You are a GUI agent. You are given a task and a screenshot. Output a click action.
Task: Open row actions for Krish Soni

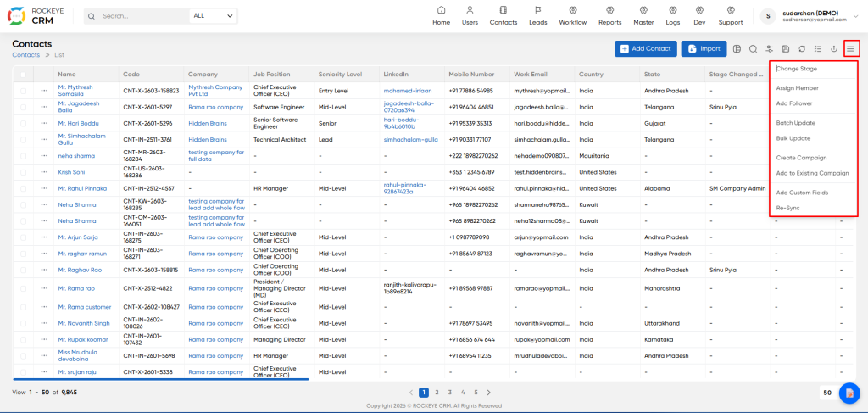(x=44, y=172)
